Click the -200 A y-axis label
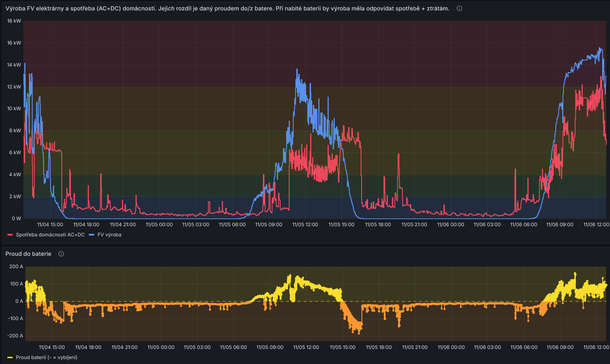 16,336
